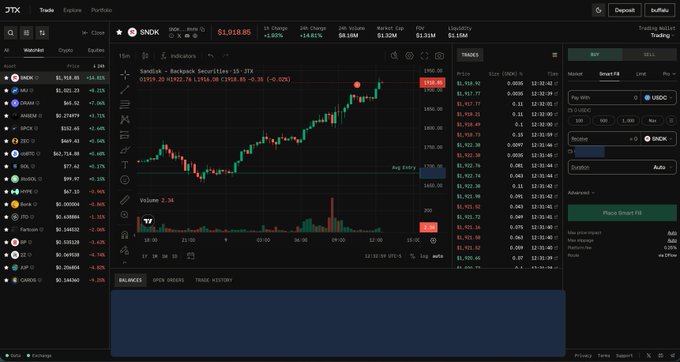The width and height of the screenshot is (680, 362).
Task: Copy the SNDK contract address icon
Action: [203, 29]
